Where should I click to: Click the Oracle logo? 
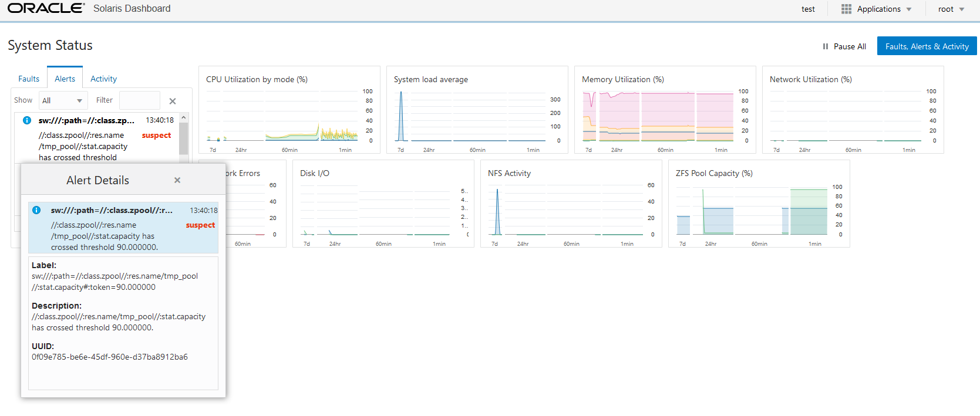point(46,8)
